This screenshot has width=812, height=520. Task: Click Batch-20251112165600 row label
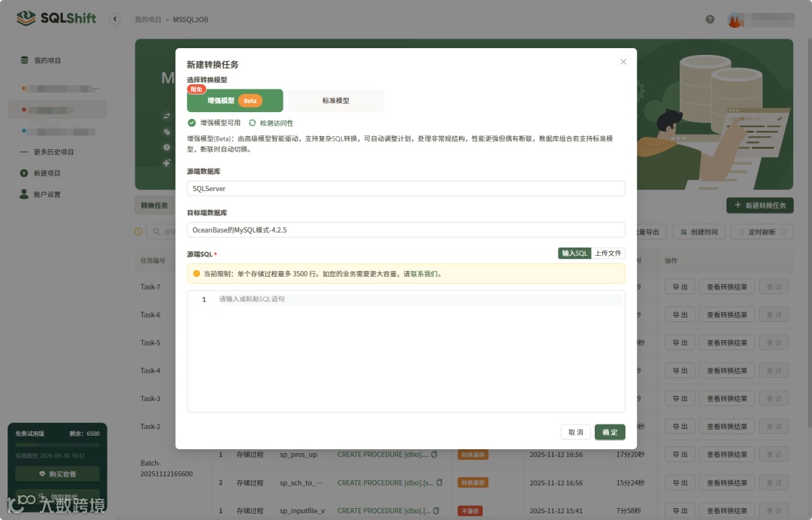pyautogui.click(x=166, y=468)
